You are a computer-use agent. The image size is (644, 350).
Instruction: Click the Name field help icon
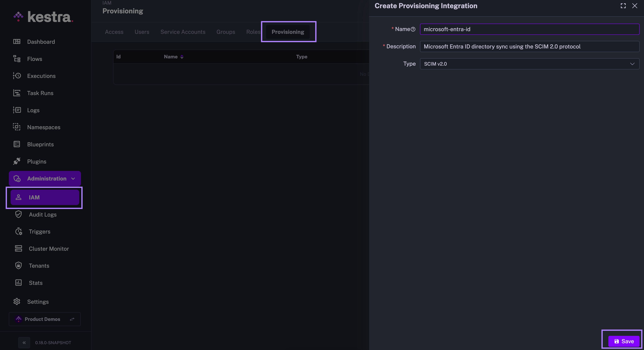tap(413, 29)
